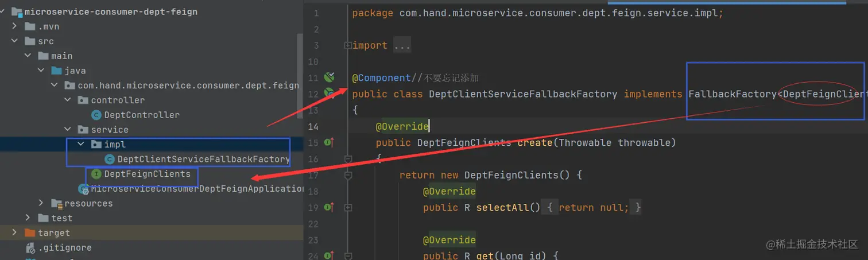Image resolution: width=868 pixels, height=260 pixels.
Task: Click 'new DeptFeignClients()' on line 17
Action: (505, 175)
